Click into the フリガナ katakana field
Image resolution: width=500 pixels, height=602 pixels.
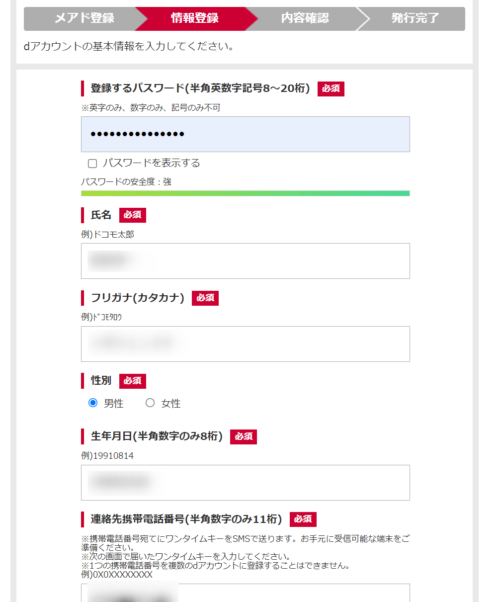click(x=245, y=344)
